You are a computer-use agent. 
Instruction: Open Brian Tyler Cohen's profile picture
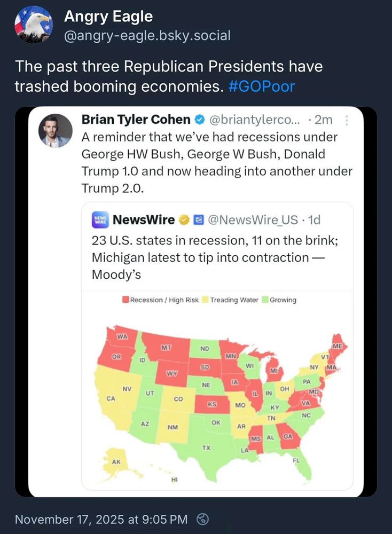56,130
